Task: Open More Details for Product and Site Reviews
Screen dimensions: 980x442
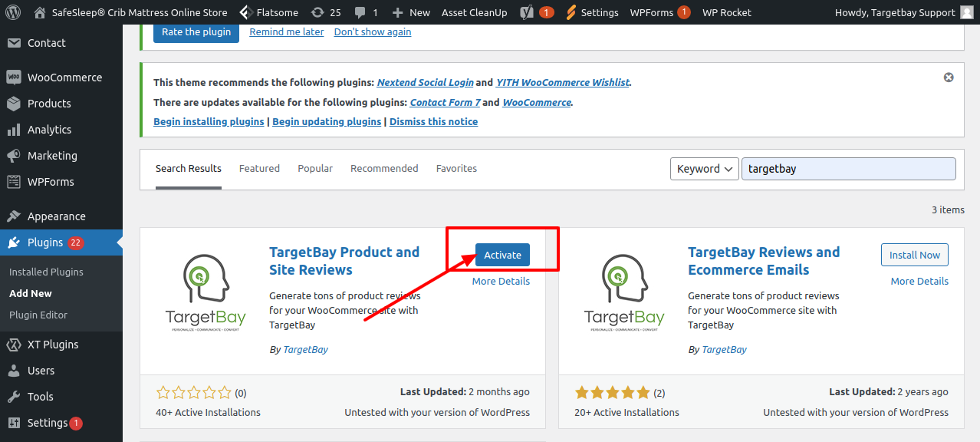Action: (x=501, y=282)
